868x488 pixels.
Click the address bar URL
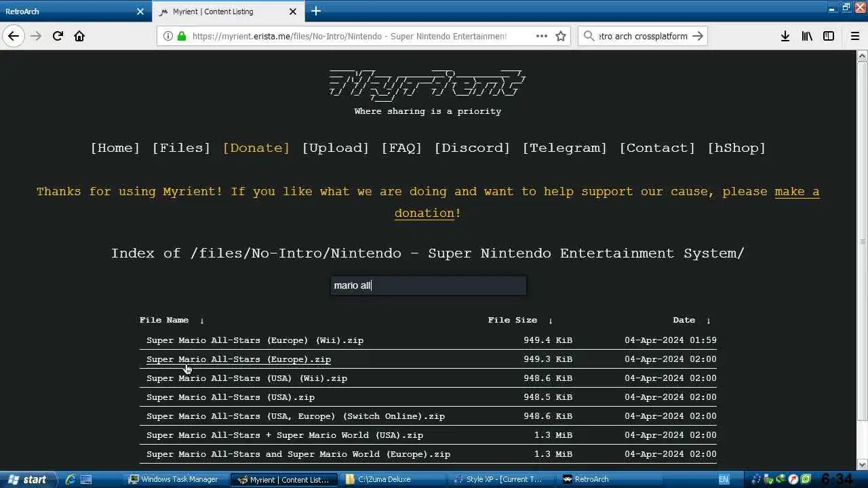349,36
